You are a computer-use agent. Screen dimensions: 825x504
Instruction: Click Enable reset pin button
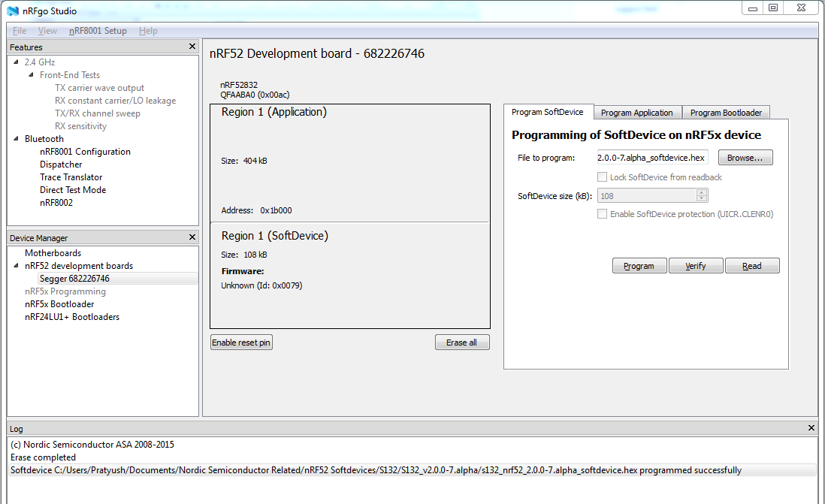tap(241, 343)
